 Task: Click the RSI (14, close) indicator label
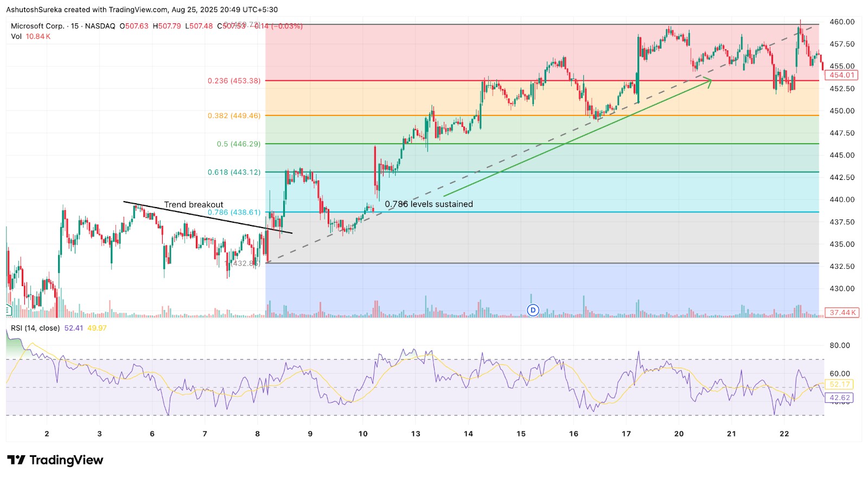click(35, 328)
